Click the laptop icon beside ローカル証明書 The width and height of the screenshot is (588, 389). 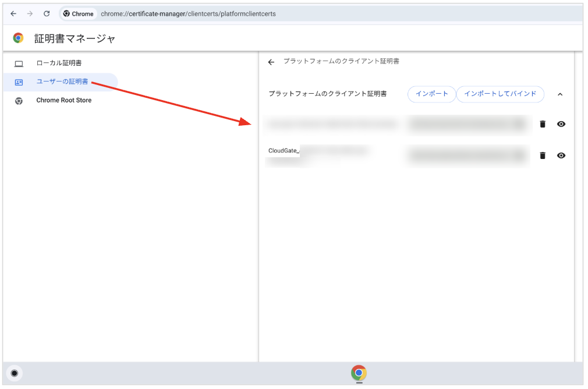(19, 64)
